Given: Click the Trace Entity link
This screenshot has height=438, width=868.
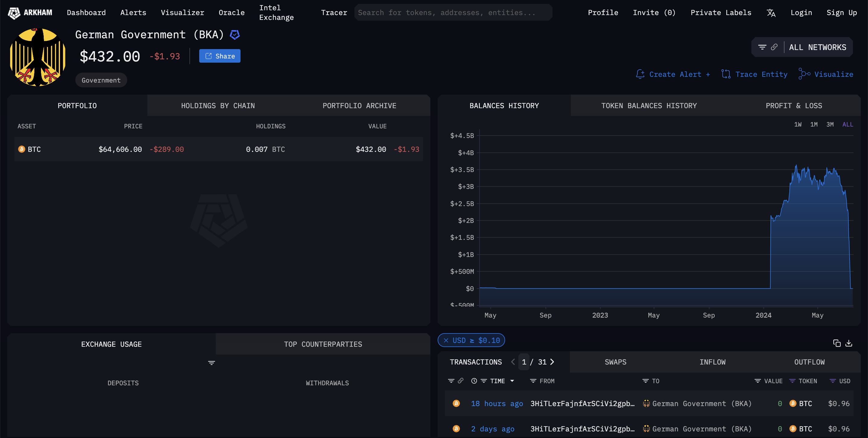Looking at the screenshot, I should pos(761,74).
